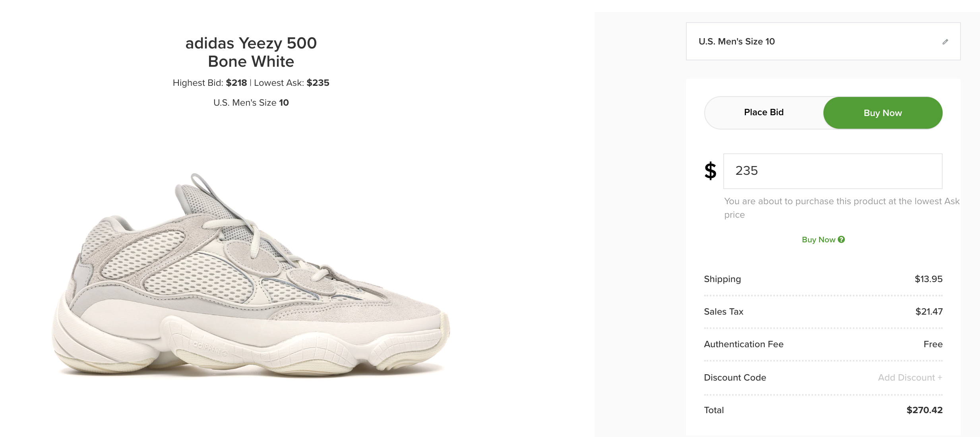Switch to the Place Bid option
This screenshot has width=980, height=437.
click(763, 112)
